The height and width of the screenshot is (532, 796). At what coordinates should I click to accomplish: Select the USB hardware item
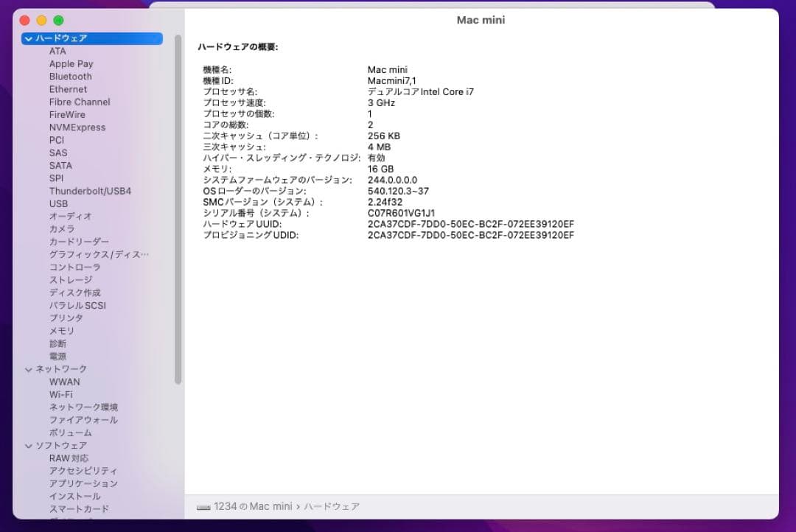point(58,204)
